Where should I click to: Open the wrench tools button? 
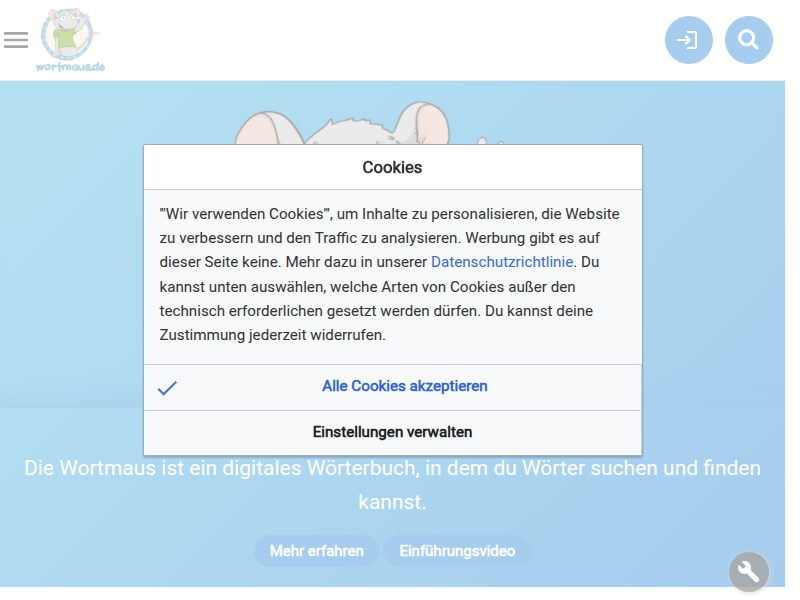coord(748,572)
